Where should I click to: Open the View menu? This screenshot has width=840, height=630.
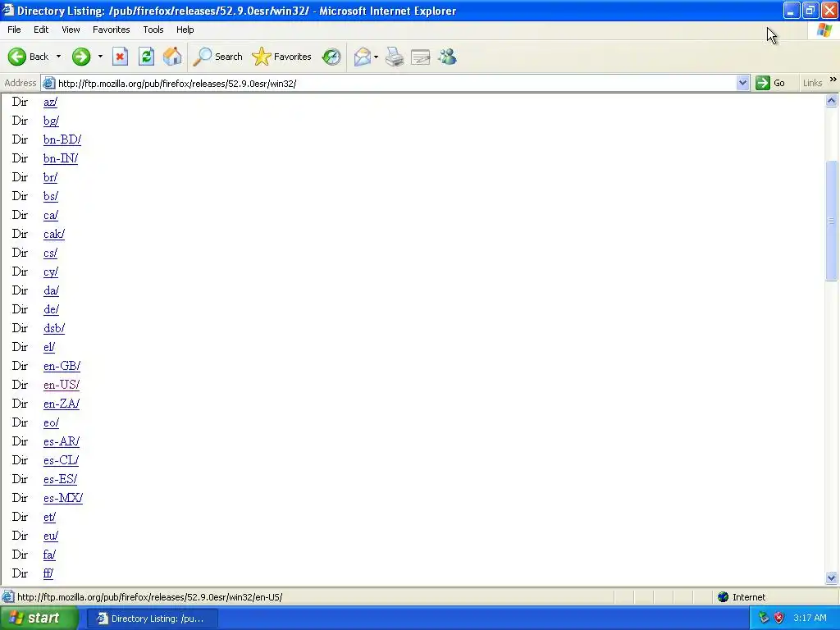pyautogui.click(x=71, y=30)
